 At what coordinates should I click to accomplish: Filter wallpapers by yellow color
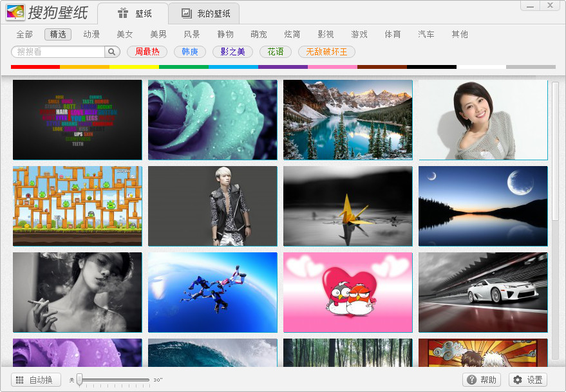click(x=135, y=67)
